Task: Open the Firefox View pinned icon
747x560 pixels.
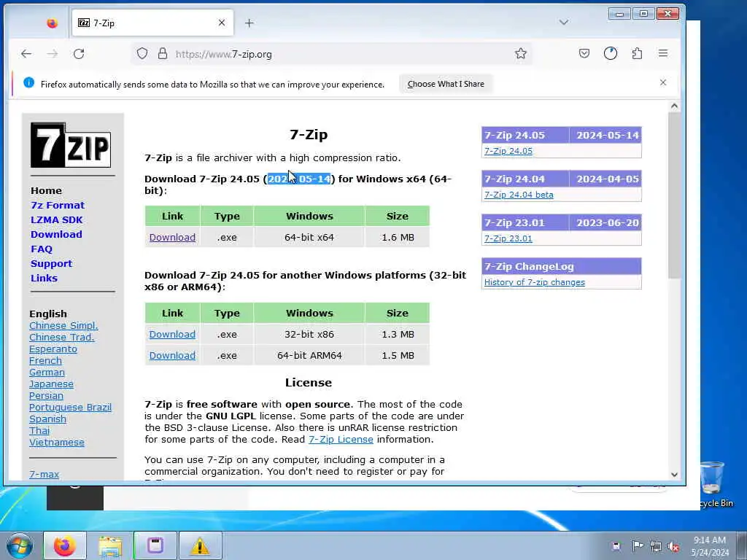Action: [x=52, y=23]
